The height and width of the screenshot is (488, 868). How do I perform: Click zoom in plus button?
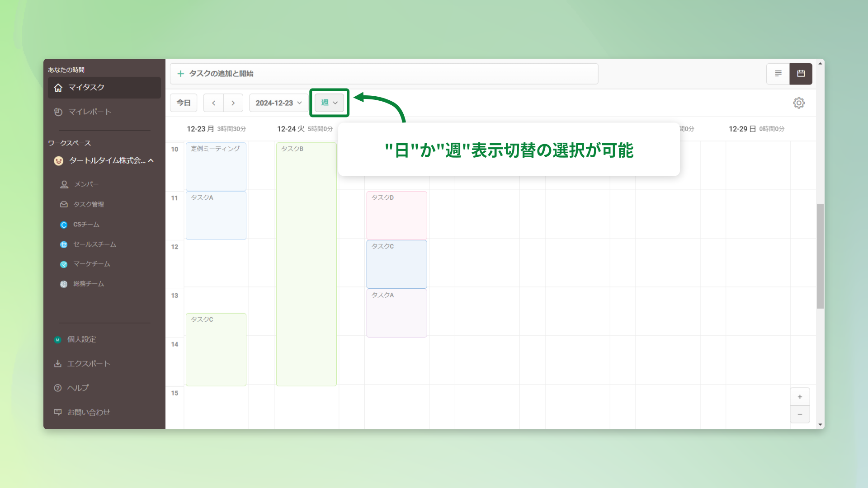[x=800, y=397]
